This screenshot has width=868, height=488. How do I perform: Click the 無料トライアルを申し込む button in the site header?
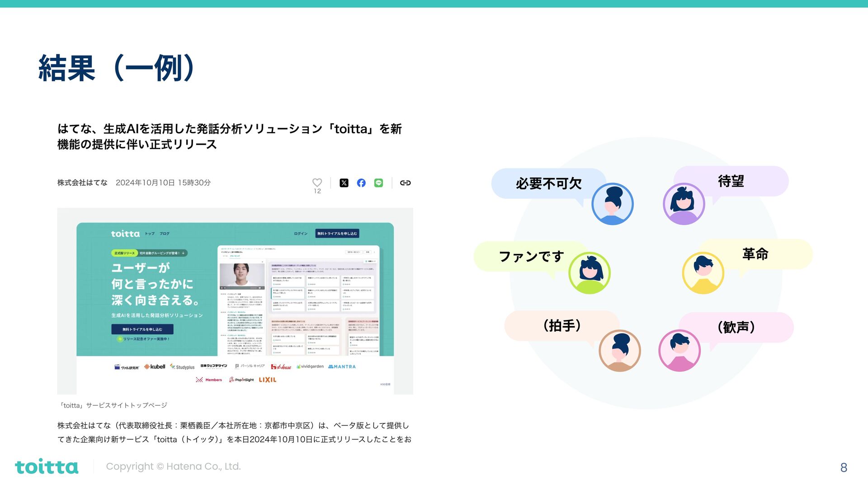pos(337,234)
